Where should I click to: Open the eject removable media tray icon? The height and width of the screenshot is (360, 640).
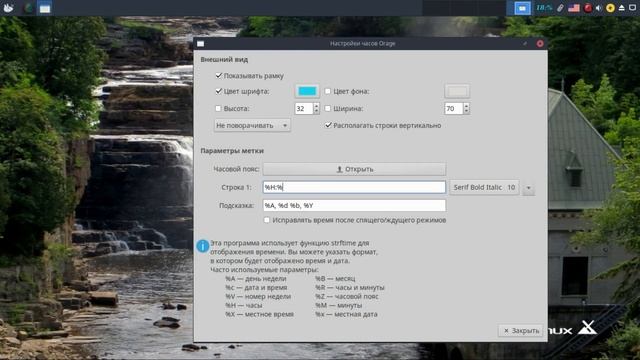pos(622,8)
